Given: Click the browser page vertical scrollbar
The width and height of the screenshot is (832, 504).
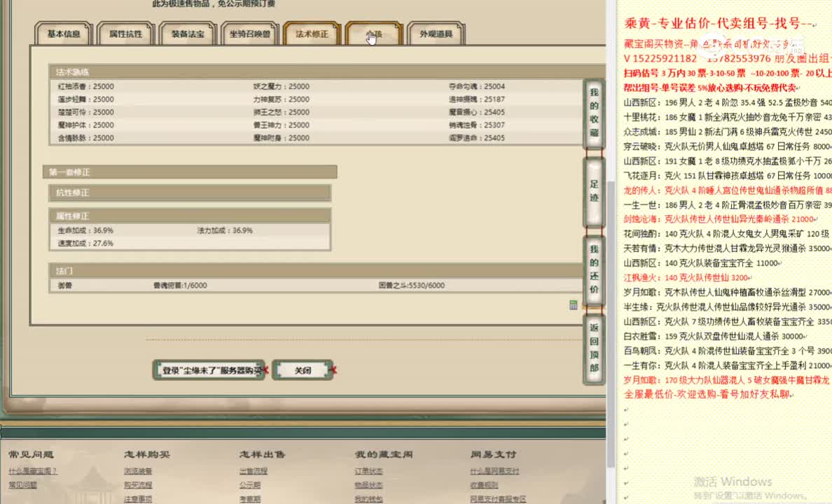Looking at the screenshot, I should [611, 323].
